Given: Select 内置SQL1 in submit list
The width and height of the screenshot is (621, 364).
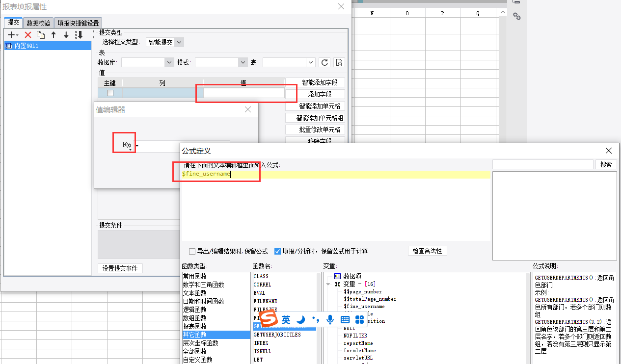Looking at the screenshot, I should [x=48, y=46].
